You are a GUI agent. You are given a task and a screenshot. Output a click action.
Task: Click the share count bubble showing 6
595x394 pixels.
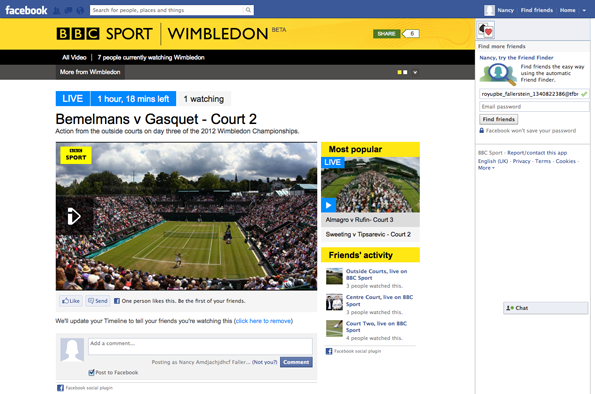(x=411, y=34)
